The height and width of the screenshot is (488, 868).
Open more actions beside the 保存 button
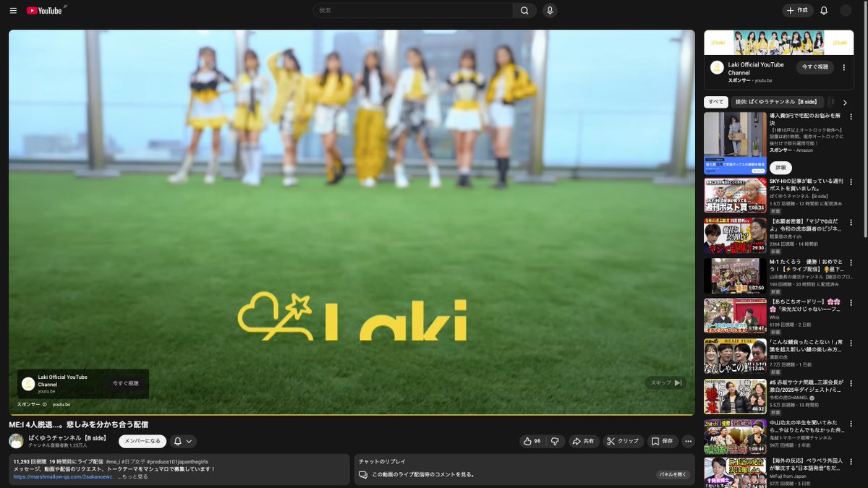[x=688, y=441]
